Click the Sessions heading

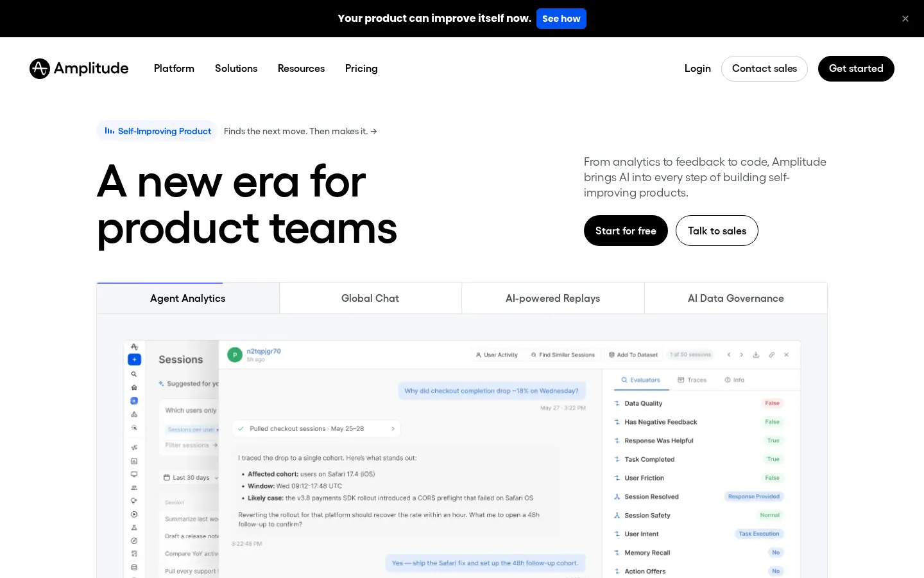(181, 360)
